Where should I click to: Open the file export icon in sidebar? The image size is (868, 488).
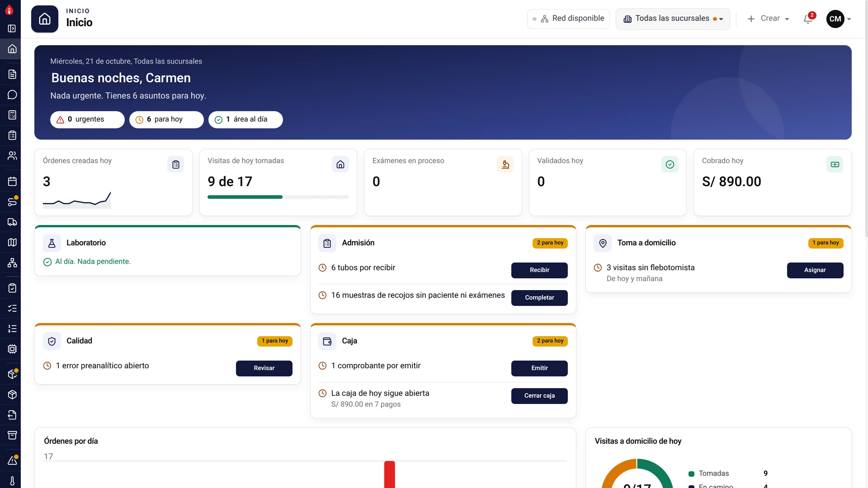tap(12, 415)
